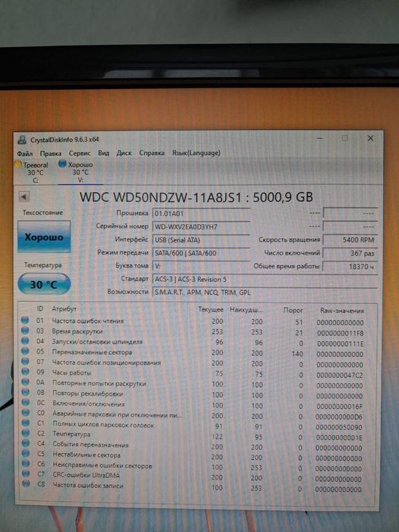The width and height of the screenshot is (399, 532).
Task: Minimize the CrystalDiskInfo window
Action: coord(320,138)
